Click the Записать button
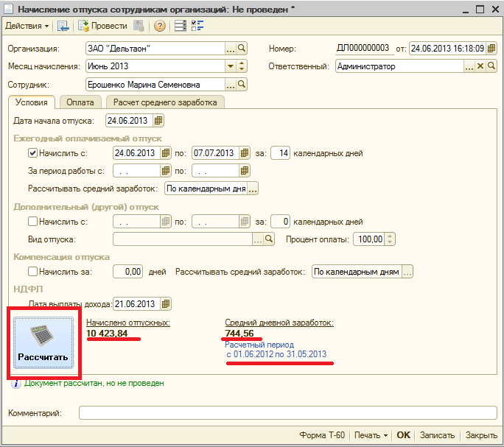 coord(437,435)
